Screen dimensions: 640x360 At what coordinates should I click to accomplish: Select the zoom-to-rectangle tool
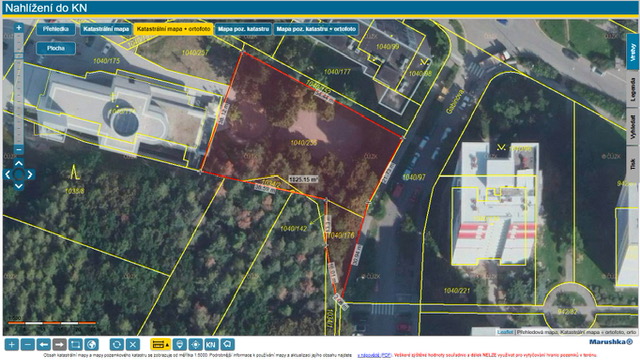(x=75, y=344)
